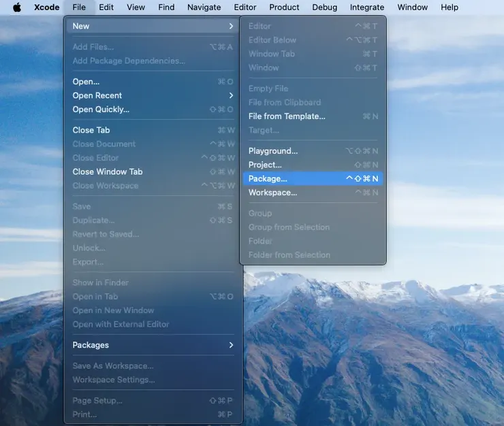
Task: Click File from Clipboard submenu item
Action: click(x=313, y=103)
